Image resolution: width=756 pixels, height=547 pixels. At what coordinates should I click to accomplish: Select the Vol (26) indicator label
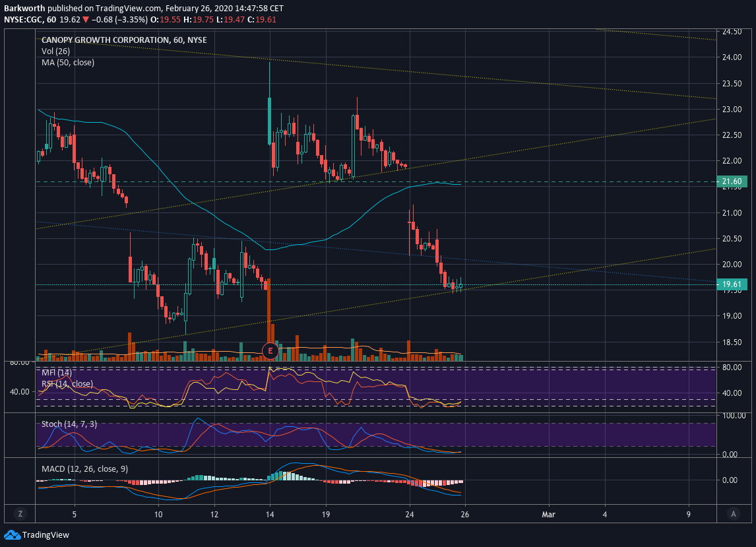tap(55, 51)
